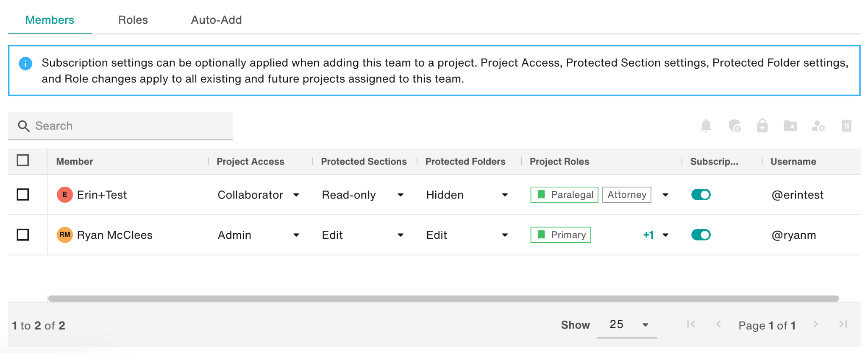
Task: Click the Member column header
Action: point(75,162)
